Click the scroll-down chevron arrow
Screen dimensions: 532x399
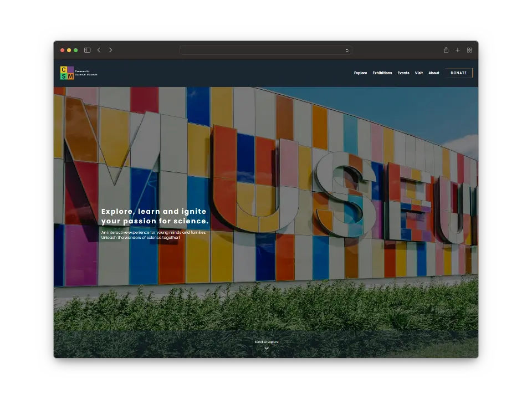pos(267,349)
